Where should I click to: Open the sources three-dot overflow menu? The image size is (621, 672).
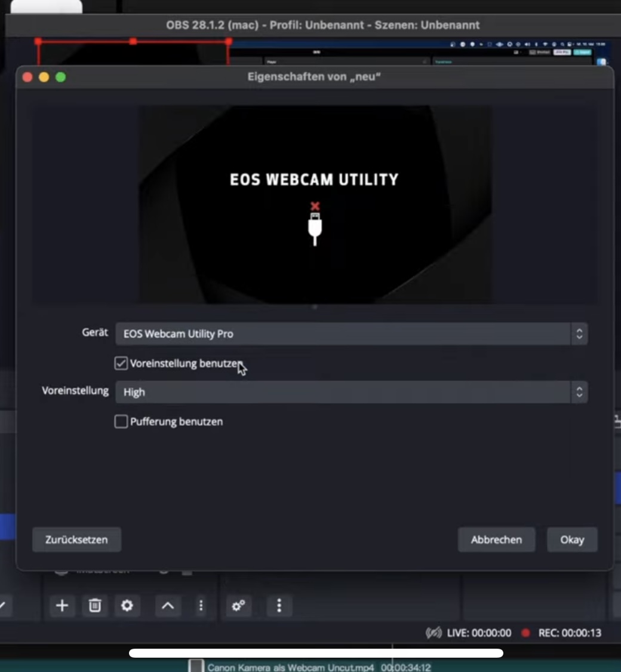point(201,606)
